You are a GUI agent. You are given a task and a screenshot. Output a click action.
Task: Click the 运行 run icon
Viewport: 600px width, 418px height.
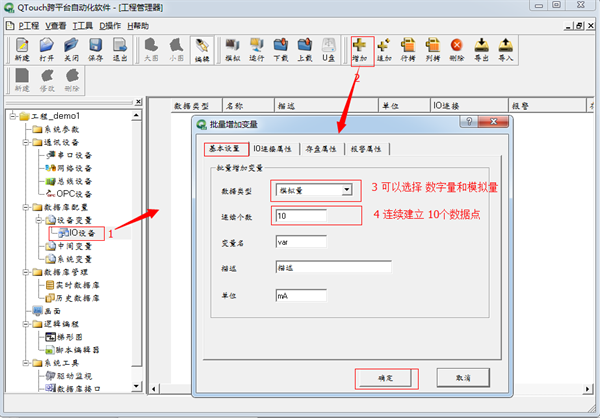pos(255,49)
